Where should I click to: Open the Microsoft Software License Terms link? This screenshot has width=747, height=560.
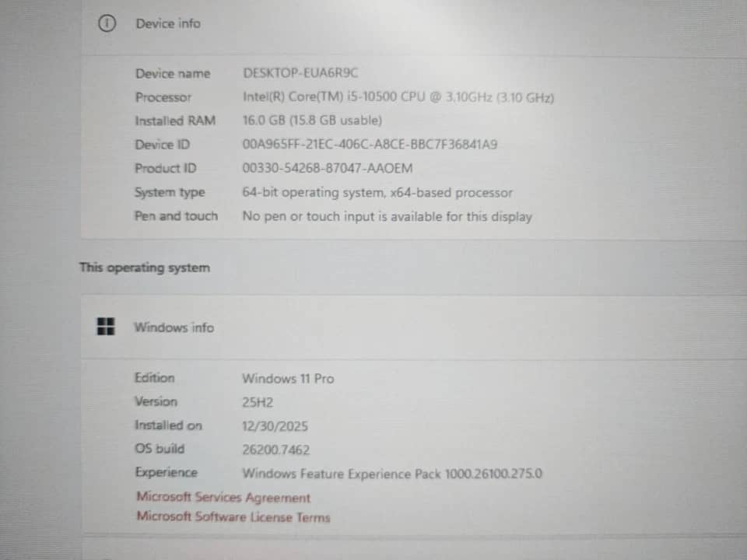point(233,516)
